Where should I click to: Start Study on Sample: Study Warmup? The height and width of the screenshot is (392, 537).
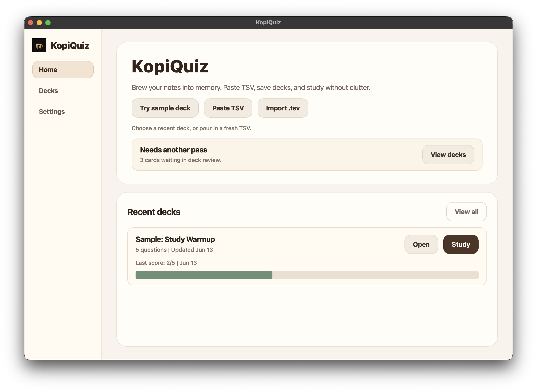click(461, 244)
